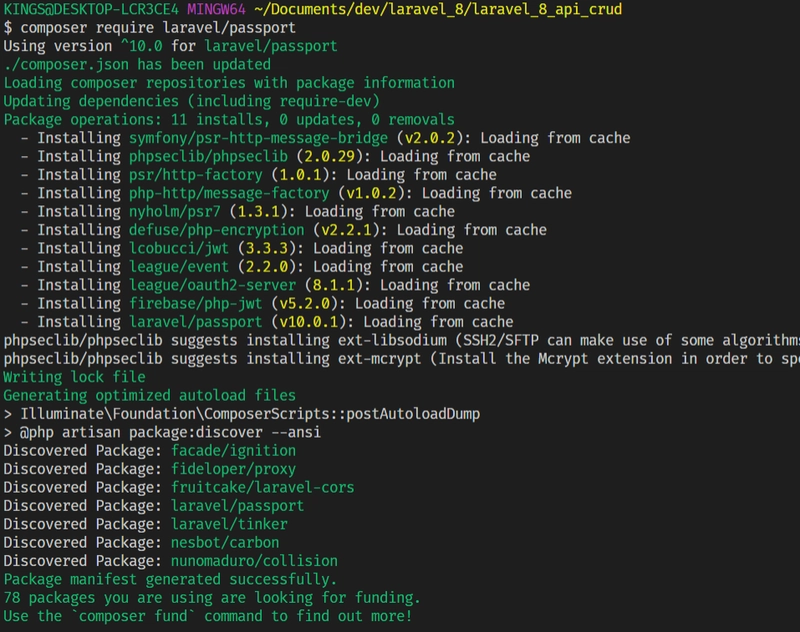Click discovered package 'nesbot/carbon'
Screen dimensions: 800x632
[x=225, y=542]
